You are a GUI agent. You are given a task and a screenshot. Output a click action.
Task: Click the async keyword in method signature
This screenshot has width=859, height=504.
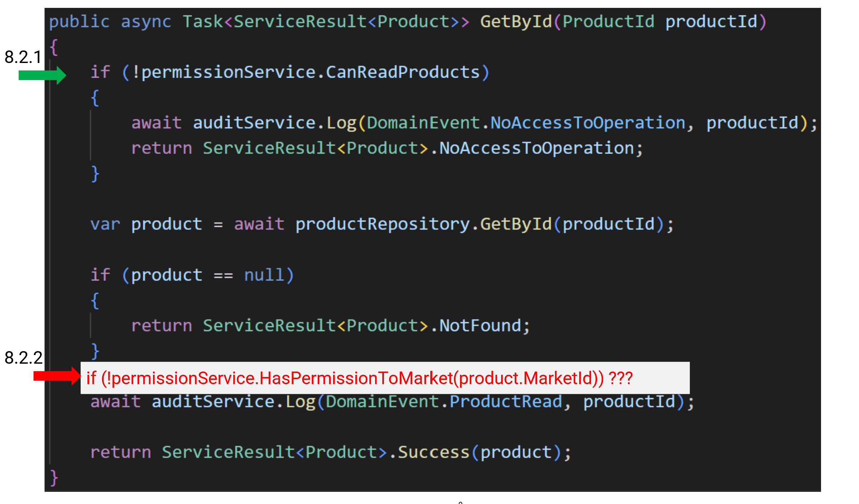click(x=146, y=22)
